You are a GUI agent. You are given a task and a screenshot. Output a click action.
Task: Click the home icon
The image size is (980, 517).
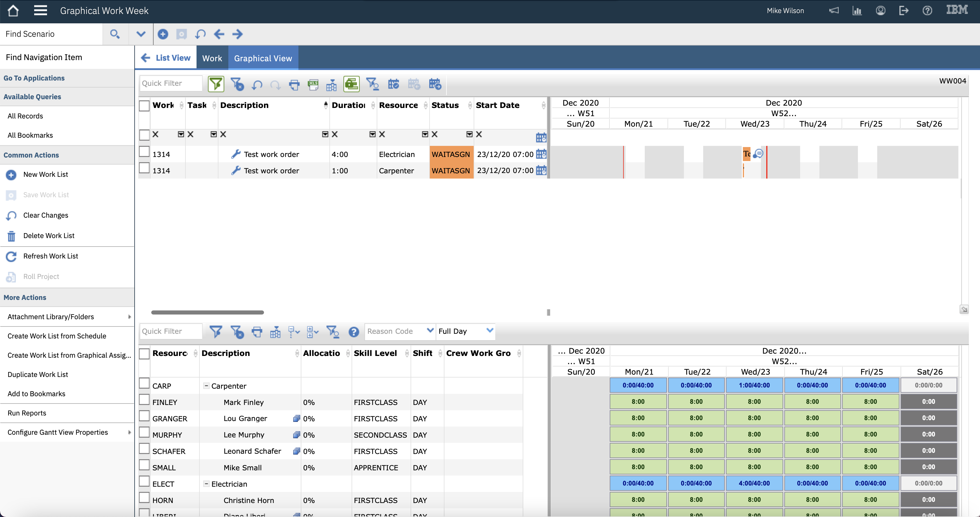pos(13,11)
